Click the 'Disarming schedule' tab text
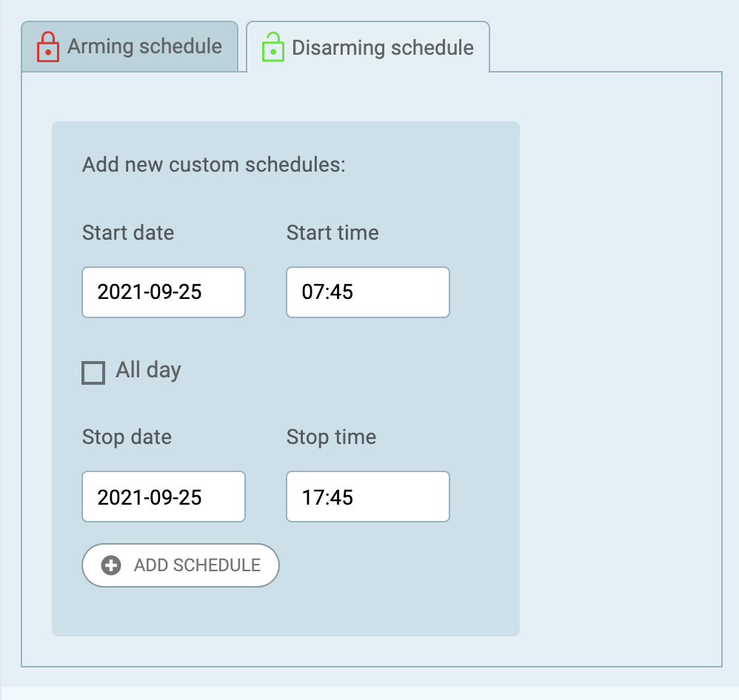739x700 pixels. pyautogui.click(x=383, y=47)
